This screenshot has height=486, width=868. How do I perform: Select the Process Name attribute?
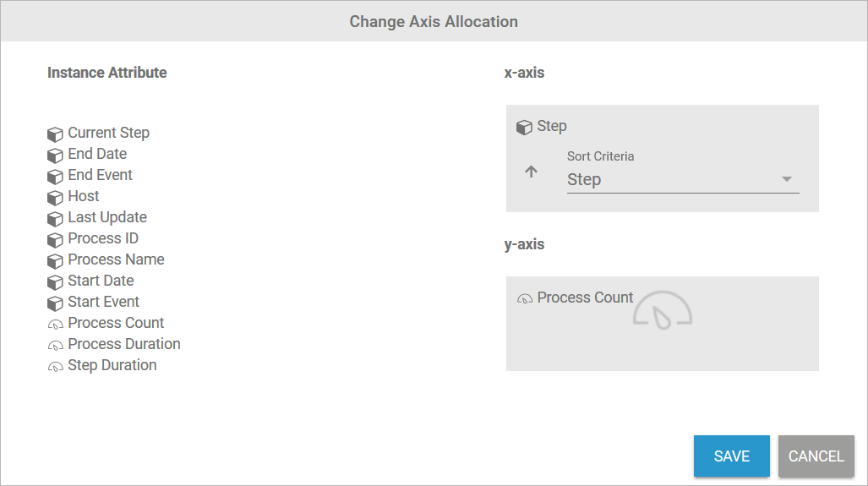116,259
